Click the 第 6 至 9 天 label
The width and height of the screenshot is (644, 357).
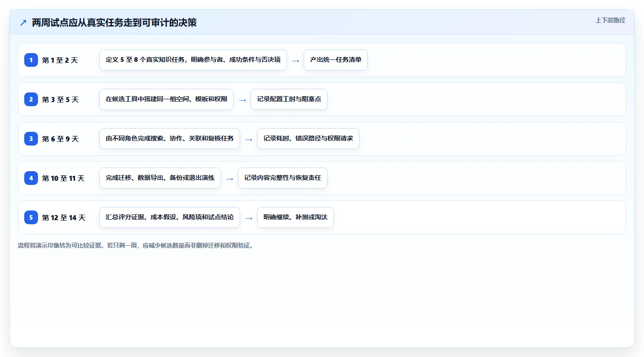(x=60, y=139)
